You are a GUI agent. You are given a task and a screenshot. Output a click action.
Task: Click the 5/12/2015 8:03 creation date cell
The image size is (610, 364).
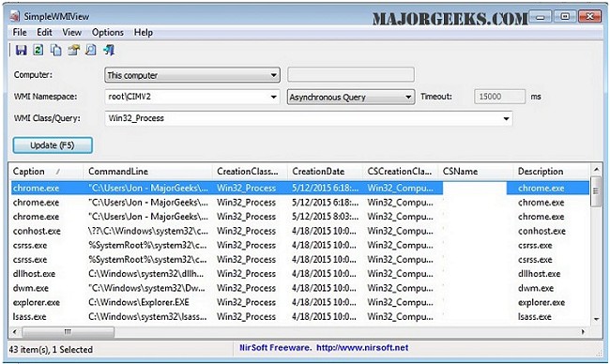click(326, 217)
